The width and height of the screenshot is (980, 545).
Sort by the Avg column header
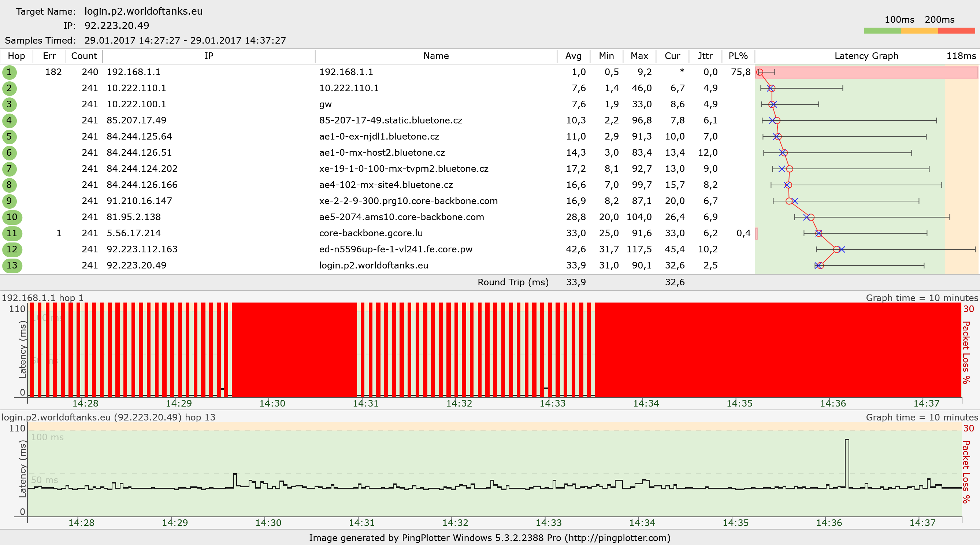click(573, 56)
